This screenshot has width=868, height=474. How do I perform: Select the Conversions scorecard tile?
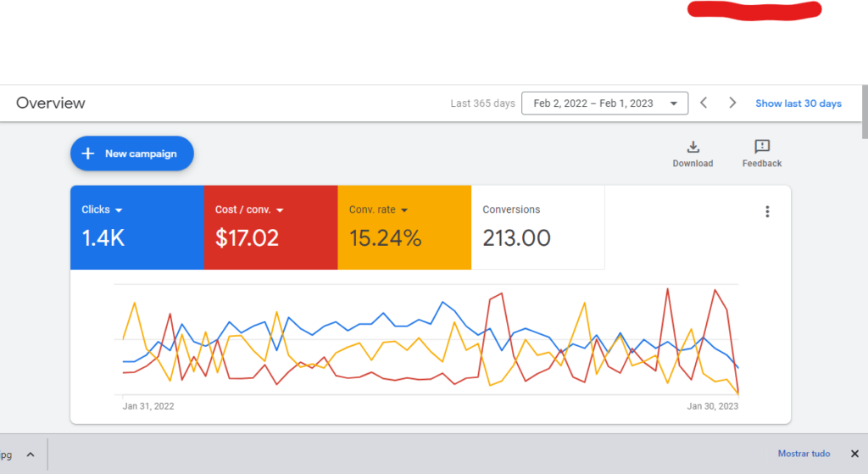click(x=537, y=227)
